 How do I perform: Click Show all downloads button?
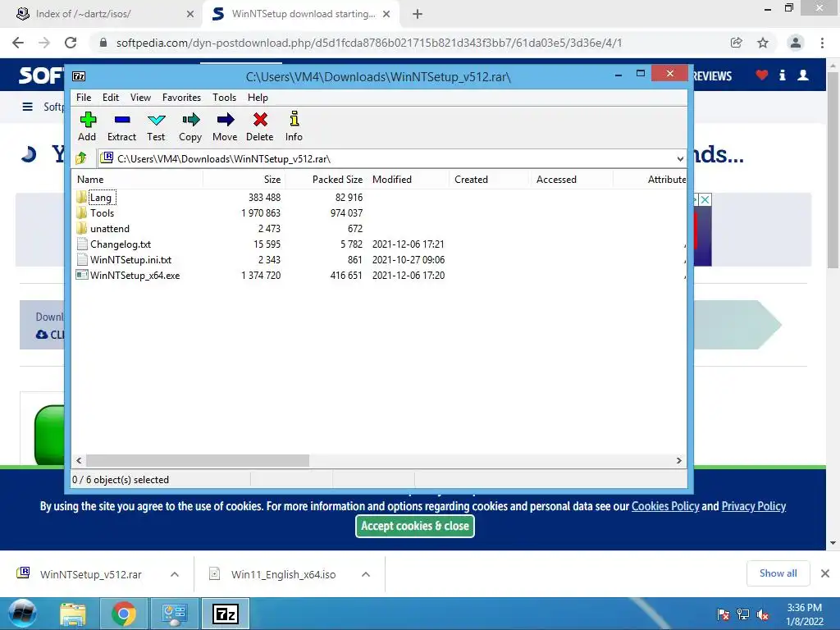tap(778, 573)
